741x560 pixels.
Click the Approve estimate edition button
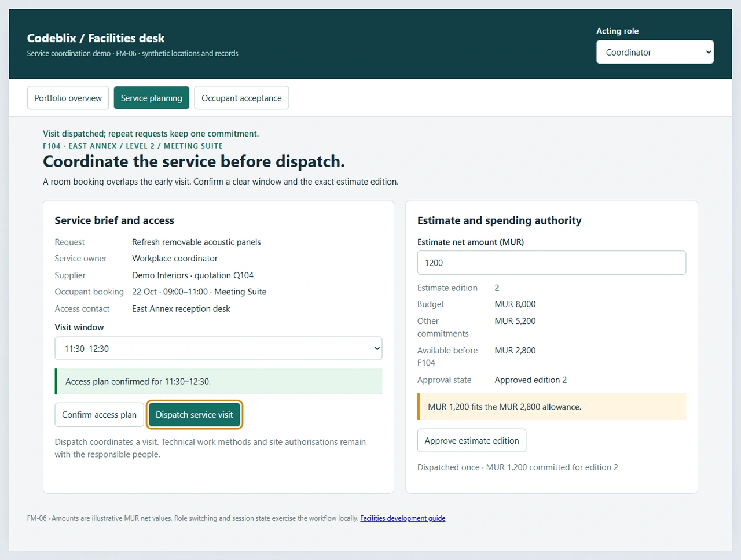(472, 440)
